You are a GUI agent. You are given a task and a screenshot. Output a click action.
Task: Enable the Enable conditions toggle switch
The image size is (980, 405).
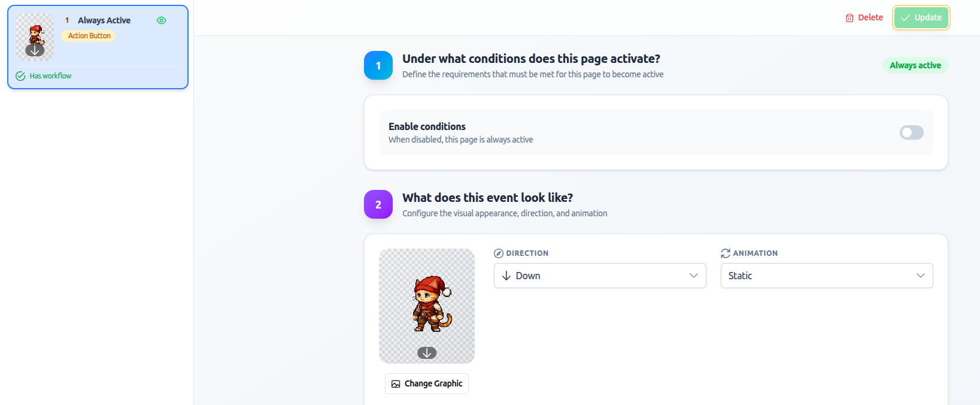coord(911,132)
